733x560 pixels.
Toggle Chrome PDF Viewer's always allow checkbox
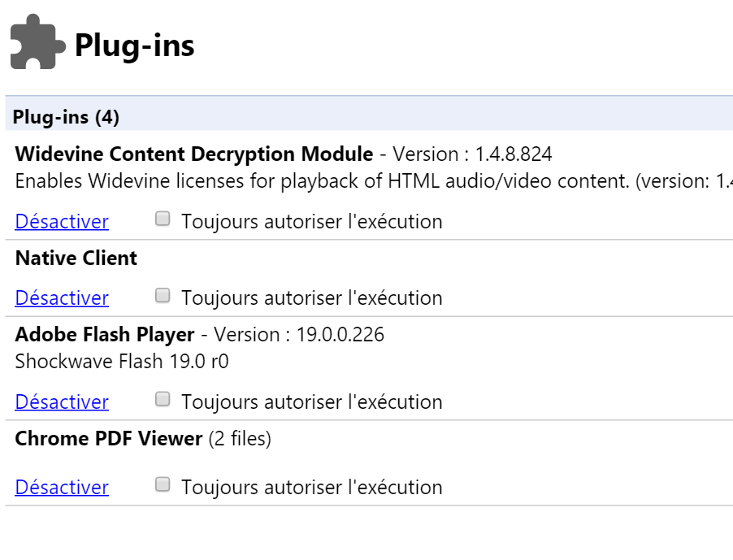pos(163,484)
